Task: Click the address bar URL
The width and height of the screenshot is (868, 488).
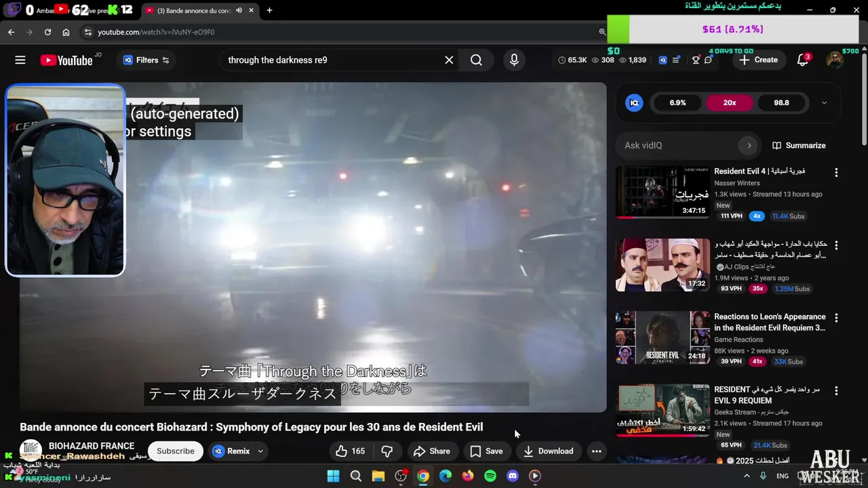Action: pyautogui.click(x=156, y=32)
